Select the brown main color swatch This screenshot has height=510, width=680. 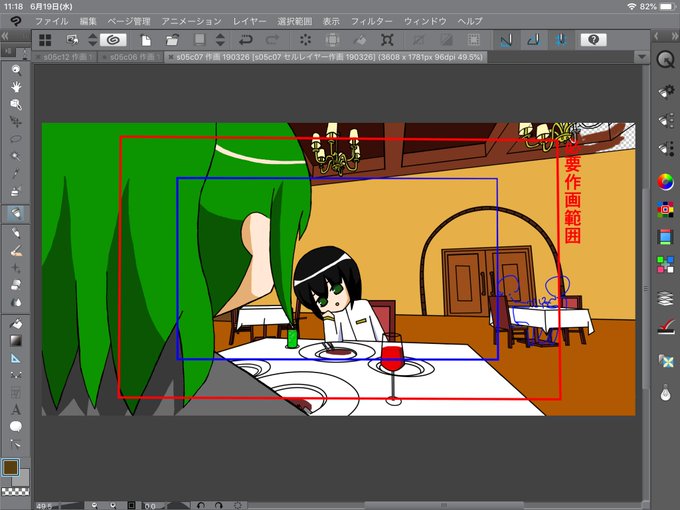tap(10, 468)
